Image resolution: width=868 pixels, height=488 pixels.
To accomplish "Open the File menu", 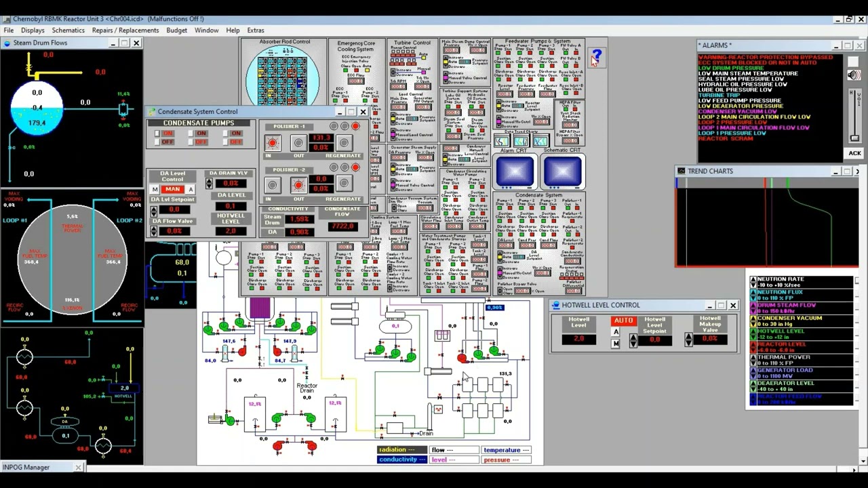I will (x=9, y=30).
